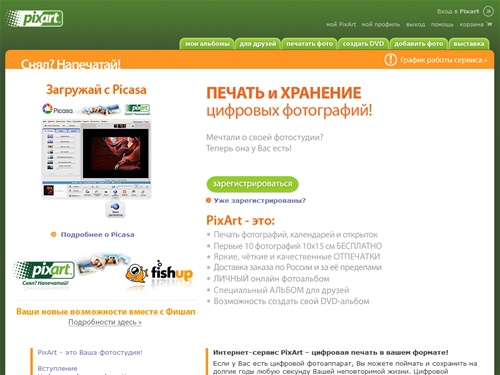
Task: Go to the добавить фото tab
Action: coord(419,44)
